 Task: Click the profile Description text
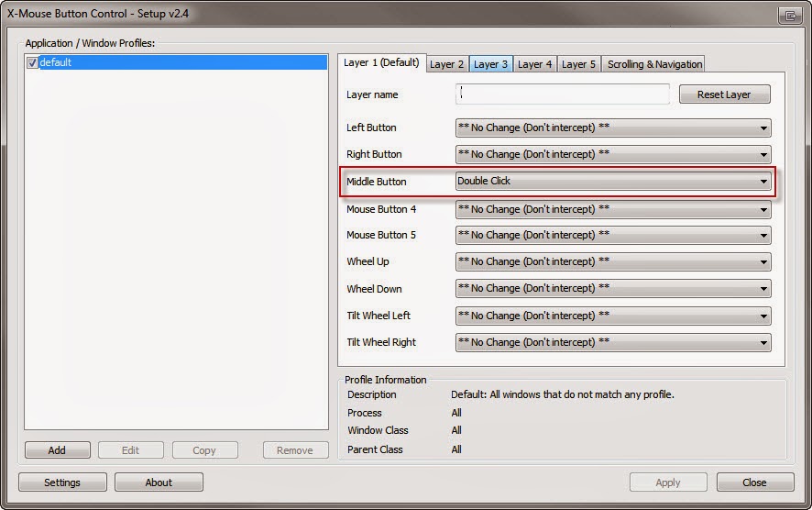(563, 394)
